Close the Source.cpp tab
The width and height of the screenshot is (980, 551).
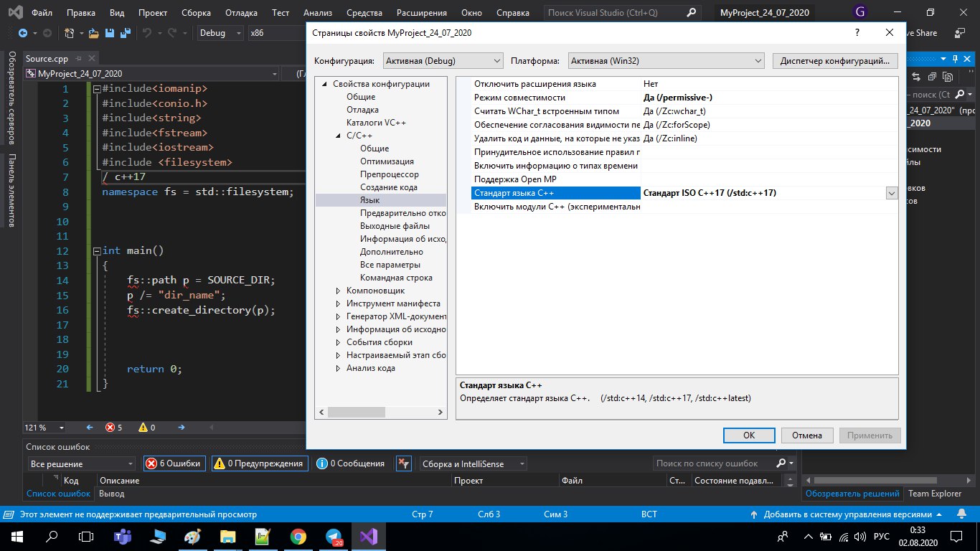[92, 59]
